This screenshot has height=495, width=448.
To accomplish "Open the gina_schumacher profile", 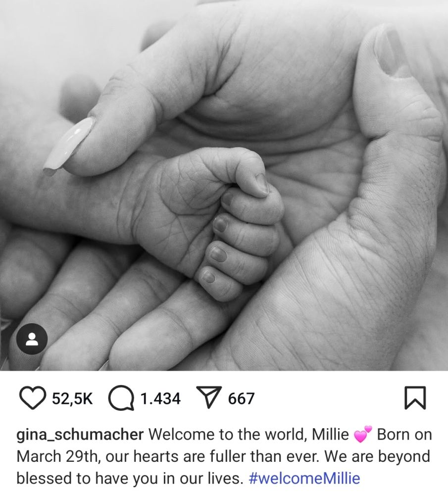I will point(80,435).
